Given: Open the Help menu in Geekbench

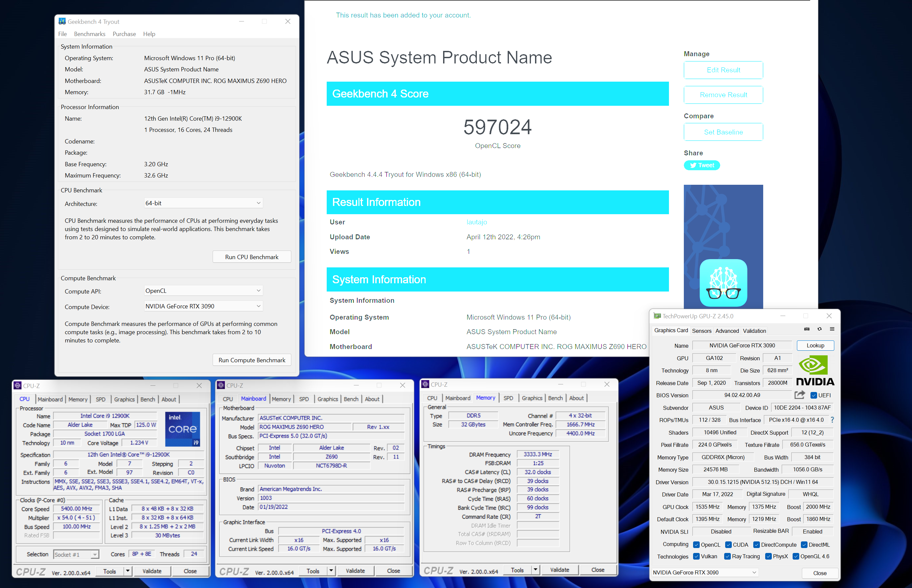Looking at the screenshot, I should pos(149,34).
